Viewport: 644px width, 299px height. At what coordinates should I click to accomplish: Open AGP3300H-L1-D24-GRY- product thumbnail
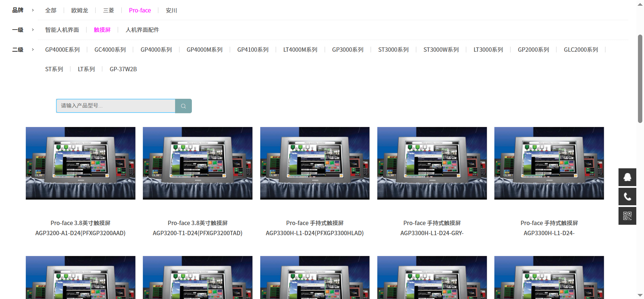[432, 163]
